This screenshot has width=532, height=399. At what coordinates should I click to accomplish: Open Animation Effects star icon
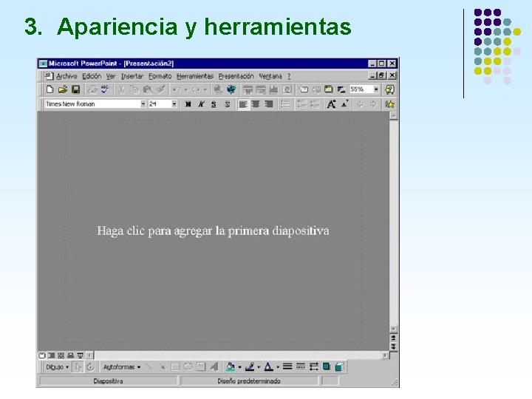pos(390,104)
